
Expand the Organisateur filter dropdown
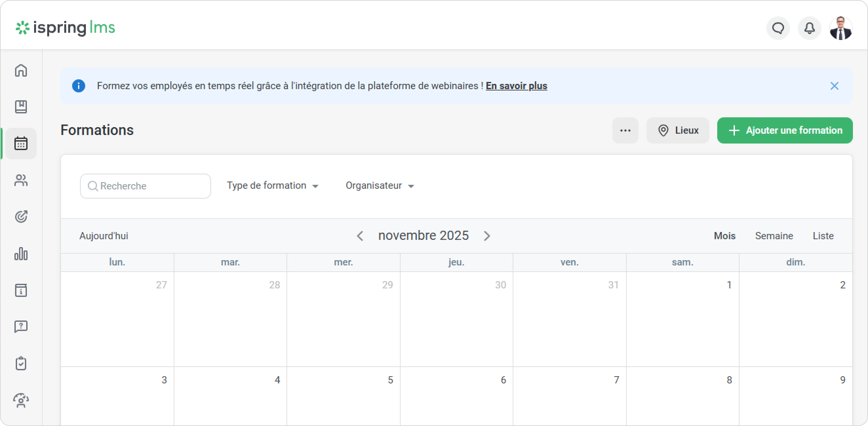pos(379,185)
